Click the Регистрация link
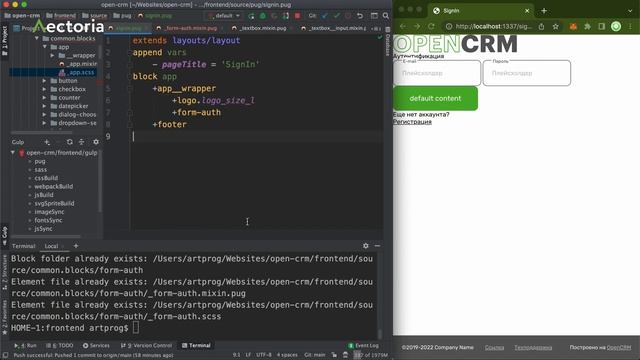Screen dimensions: 640x360 point(412,122)
